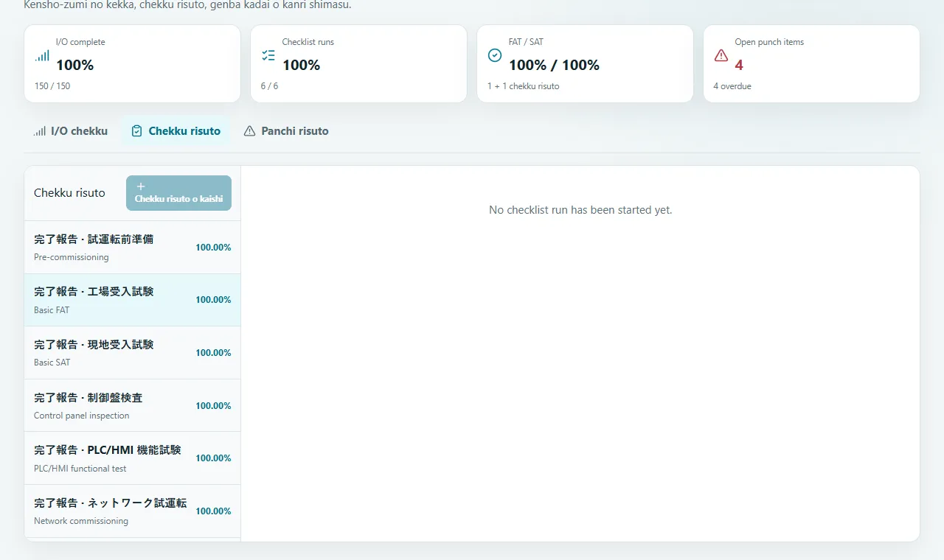Screen dimensions: 944x560
Task: Switch to the I/O chekku tab
Action: click(x=71, y=131)
